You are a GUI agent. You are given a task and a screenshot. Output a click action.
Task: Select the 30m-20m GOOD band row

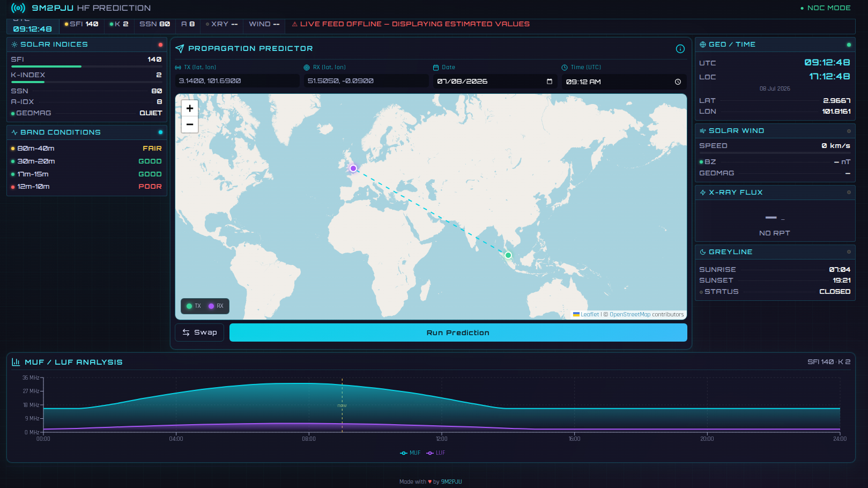pos(86,161)
